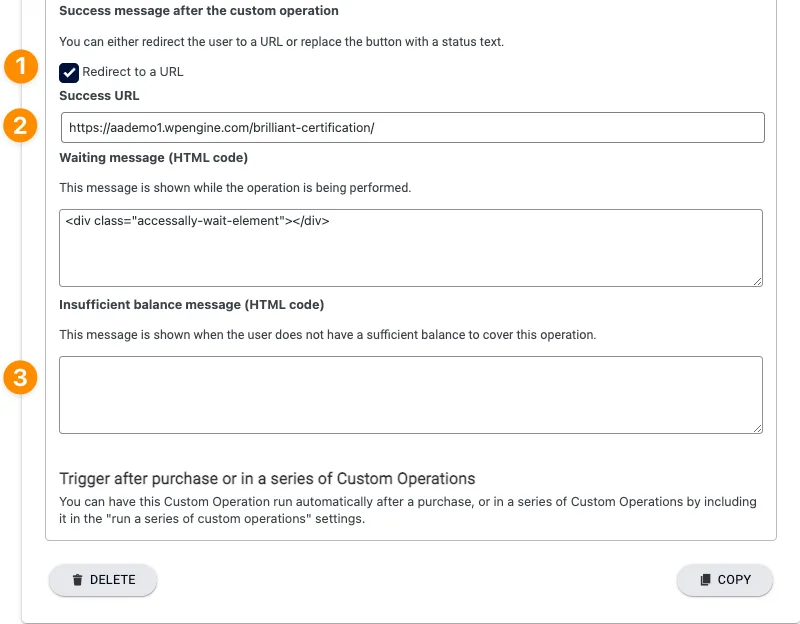Uncheck the Redirect to a URL checkbox
The image size is (800, 624).
[69, 72]
